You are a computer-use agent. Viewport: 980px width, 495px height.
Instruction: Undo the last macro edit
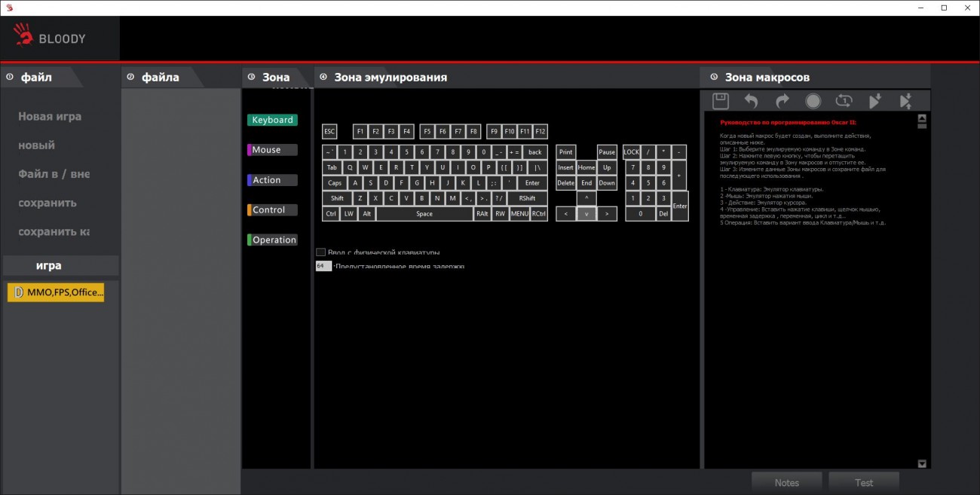(751, 101)
